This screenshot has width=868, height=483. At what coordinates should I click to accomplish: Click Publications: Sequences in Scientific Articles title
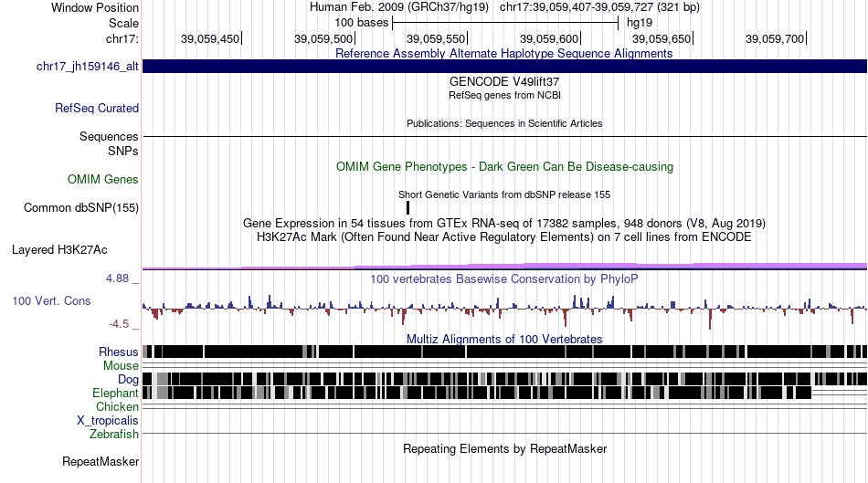pos(504,123)
